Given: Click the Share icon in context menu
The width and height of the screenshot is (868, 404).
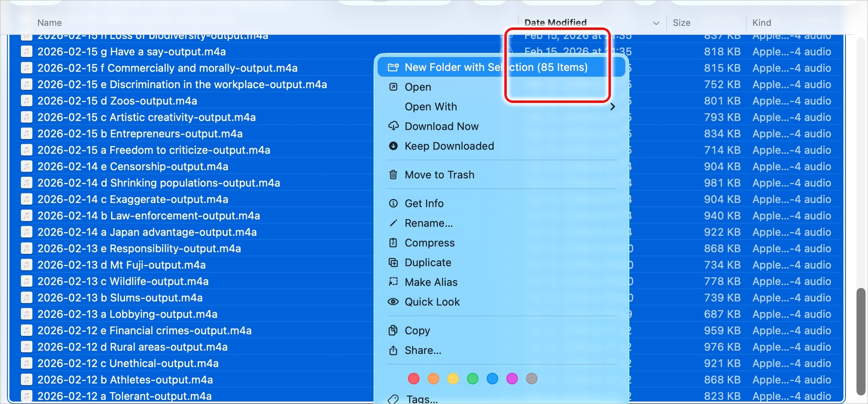Looking at the screenshot, I should pyautogui.click(x=393, y=350).
